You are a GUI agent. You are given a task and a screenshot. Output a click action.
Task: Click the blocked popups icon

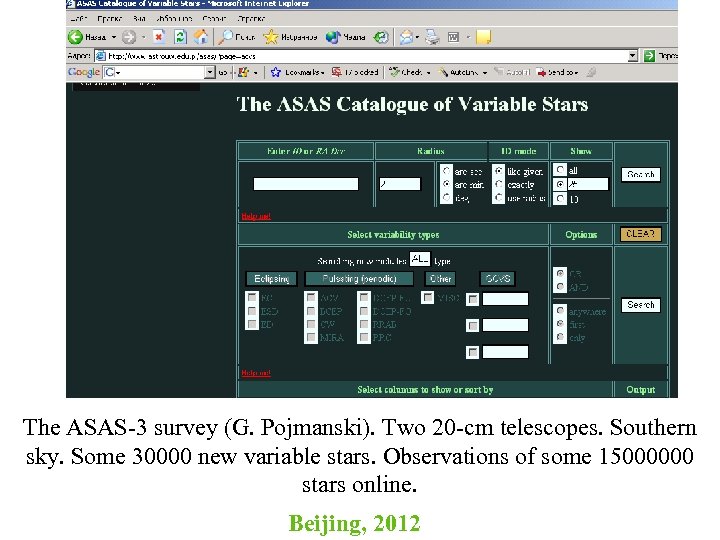337,72
